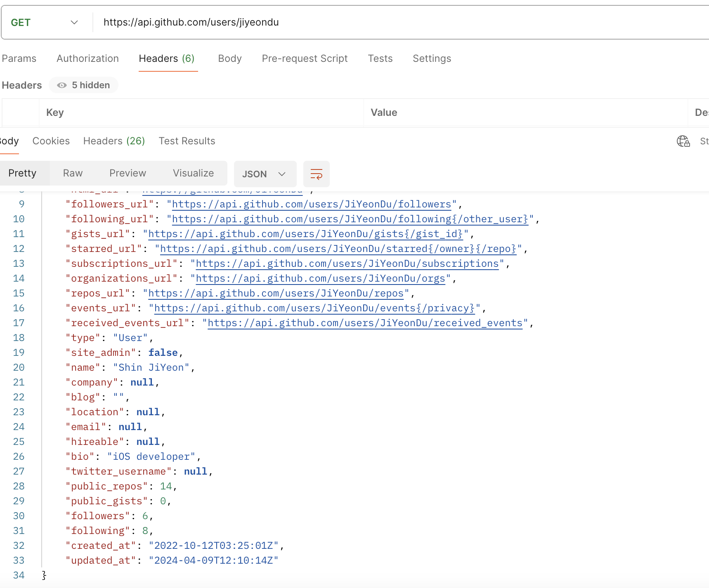Open the received_events_url link

365,323
